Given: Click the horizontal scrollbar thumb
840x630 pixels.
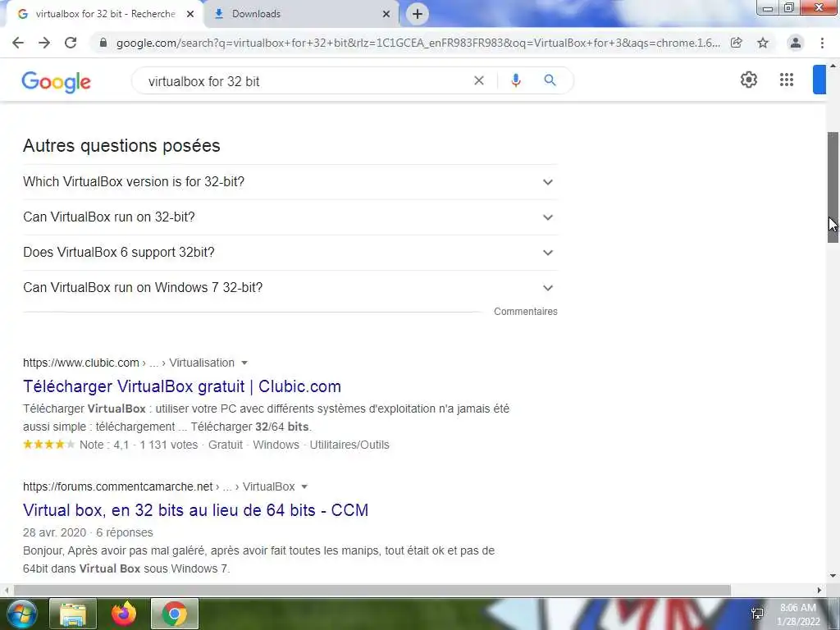Looking at the screenshot, I should tap(372, 590).
